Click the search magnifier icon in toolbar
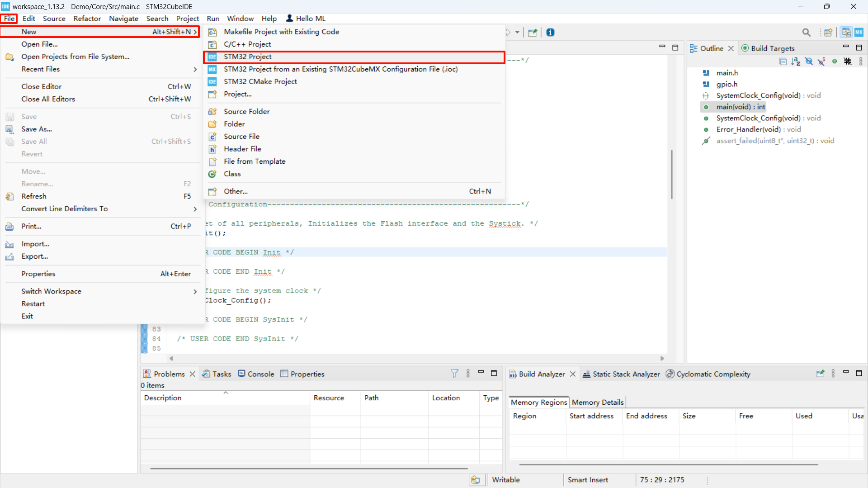 (x=806, y=33)
